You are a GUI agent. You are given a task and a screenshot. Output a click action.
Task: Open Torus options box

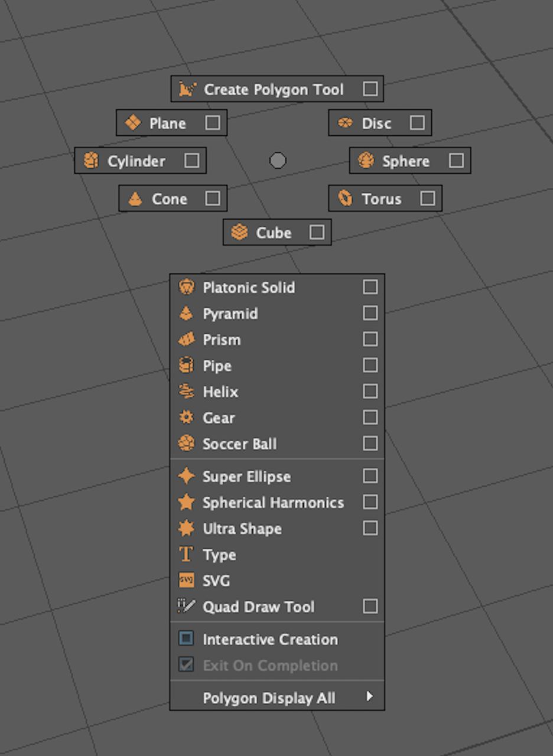pyautogui.click(x=428, y=198)
